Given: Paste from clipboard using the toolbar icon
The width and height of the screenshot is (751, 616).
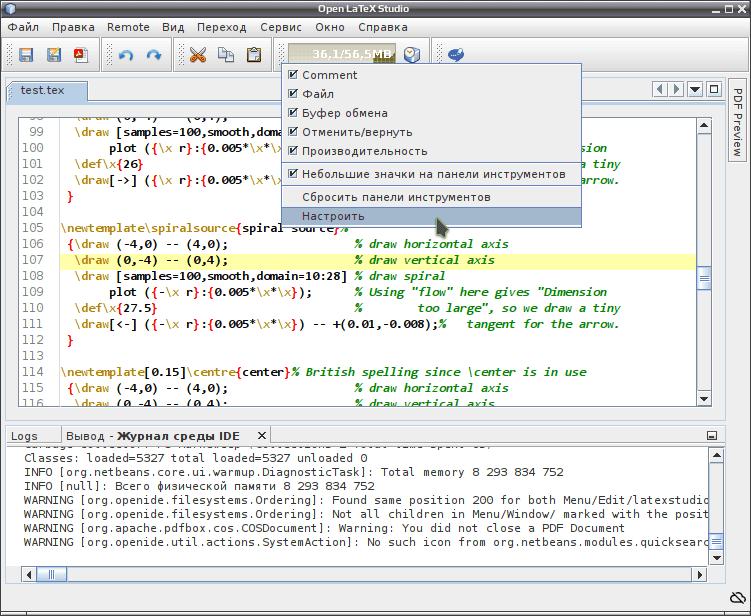Looking at the screenshot, I should (254, 55).
